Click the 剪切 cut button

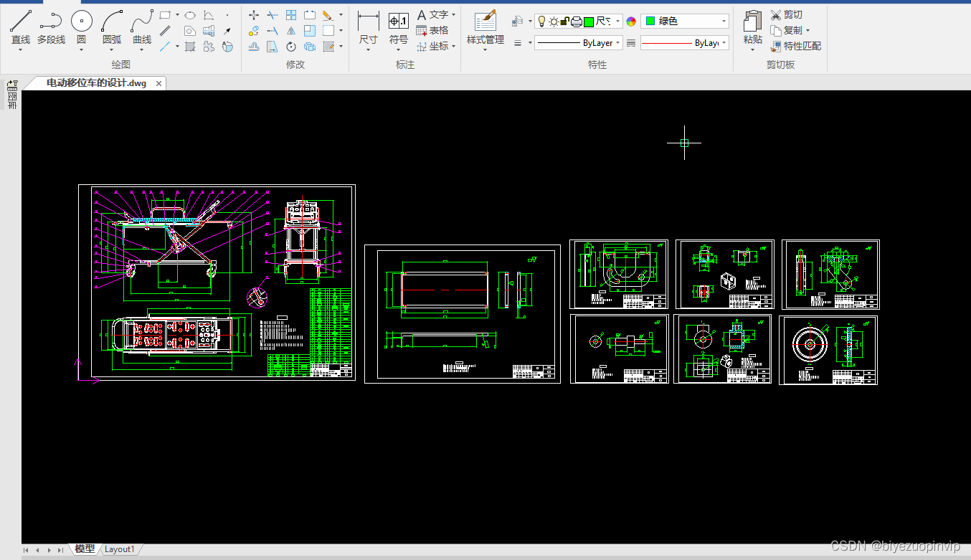787,14
